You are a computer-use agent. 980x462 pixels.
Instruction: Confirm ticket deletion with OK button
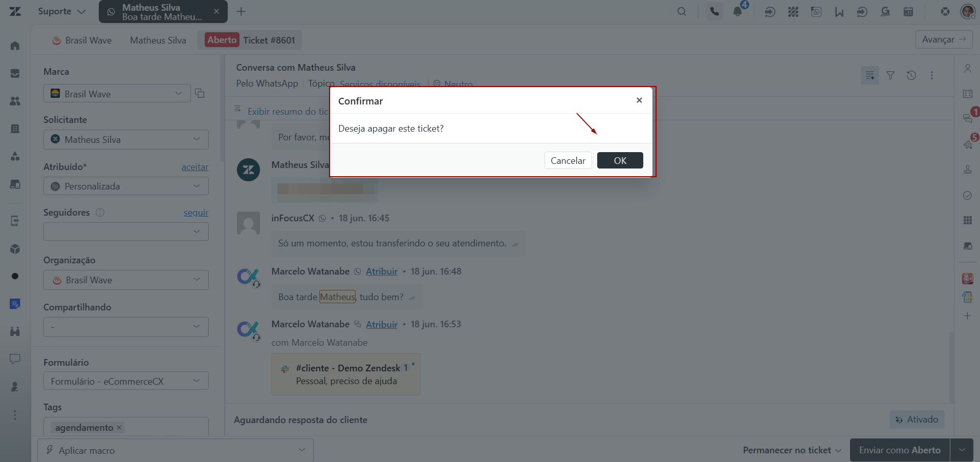point(620,160)
